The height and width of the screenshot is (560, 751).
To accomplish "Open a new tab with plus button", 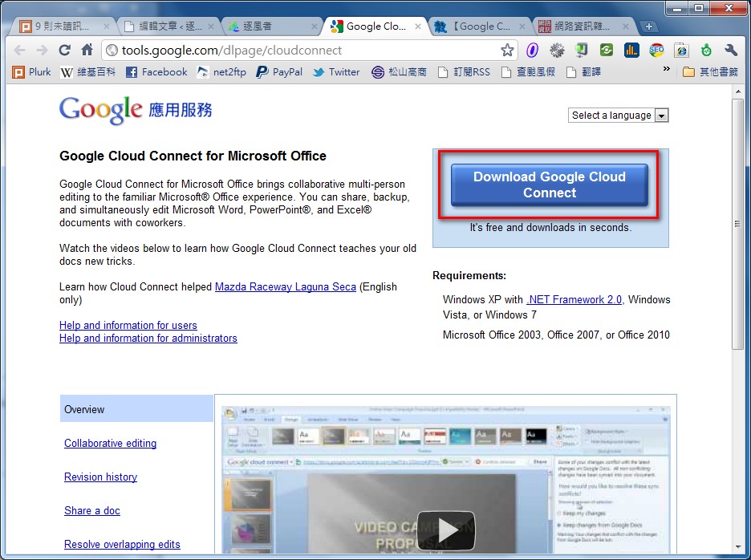I will pos(648,26).
